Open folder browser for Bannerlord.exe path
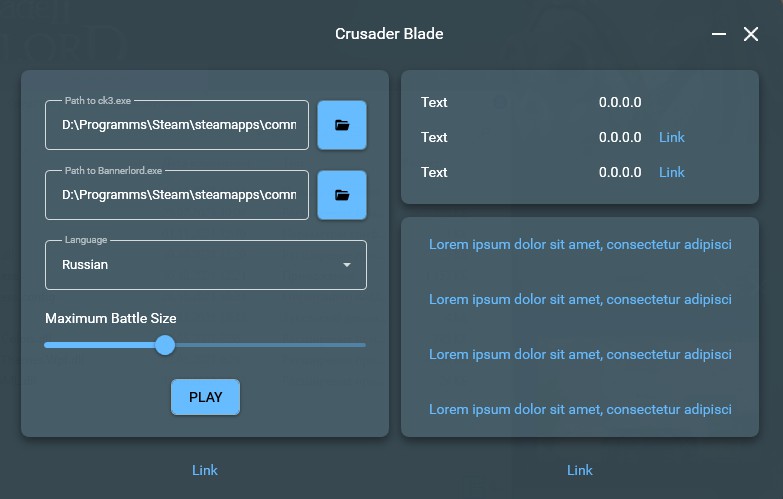 tap(342, 195)
